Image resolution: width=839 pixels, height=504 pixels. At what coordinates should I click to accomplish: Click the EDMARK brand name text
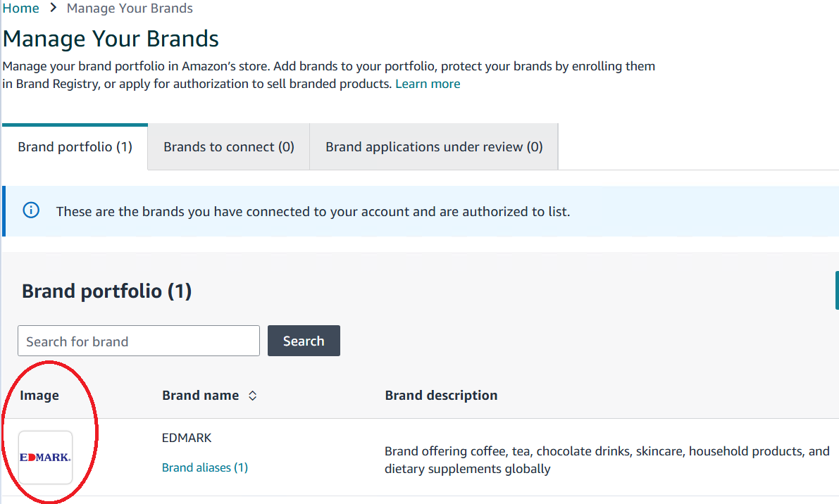coord(187,438)
